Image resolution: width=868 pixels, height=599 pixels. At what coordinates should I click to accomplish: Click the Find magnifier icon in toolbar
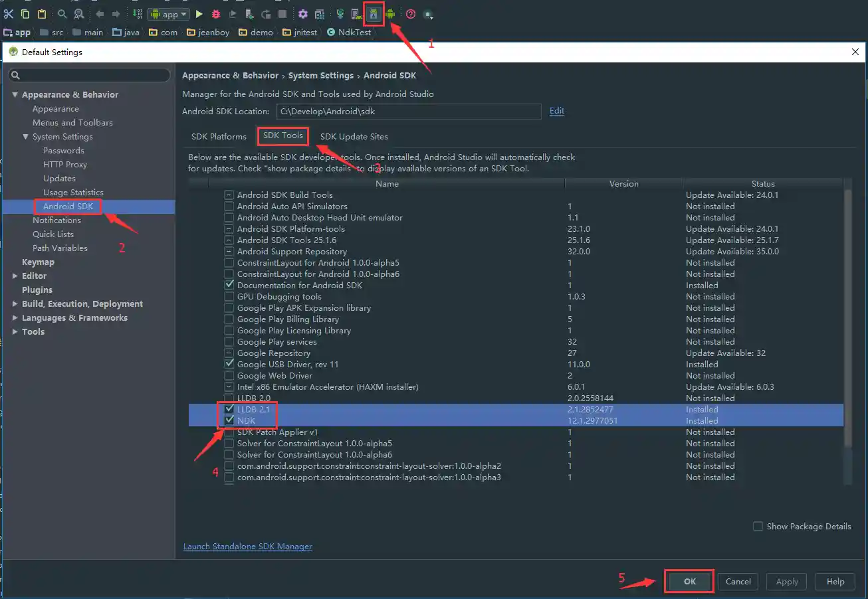62,14
